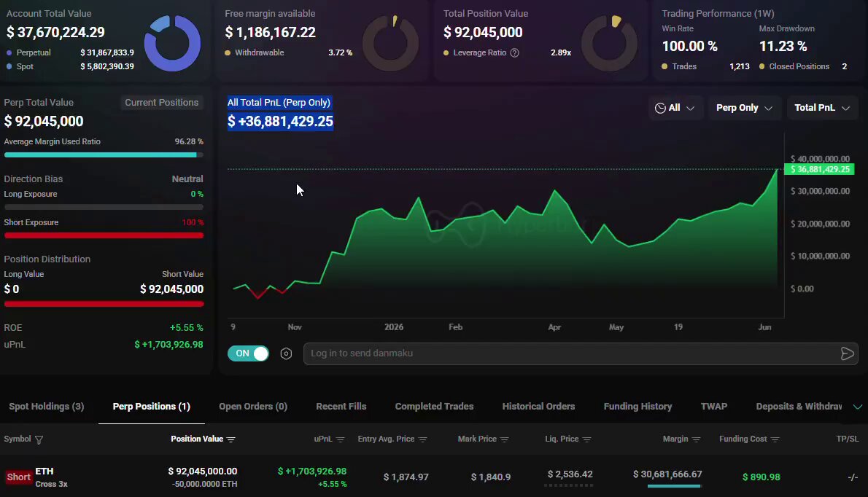868x497 pixels.
Task: Click the Position Distribution red bar
Action: [104, 304]
